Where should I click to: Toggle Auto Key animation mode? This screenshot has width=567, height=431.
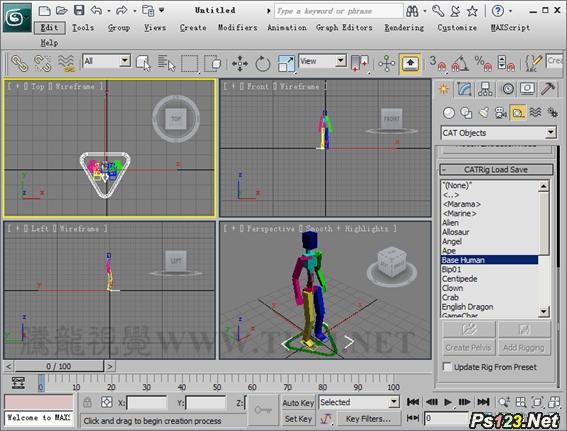[x=298, y=403]
